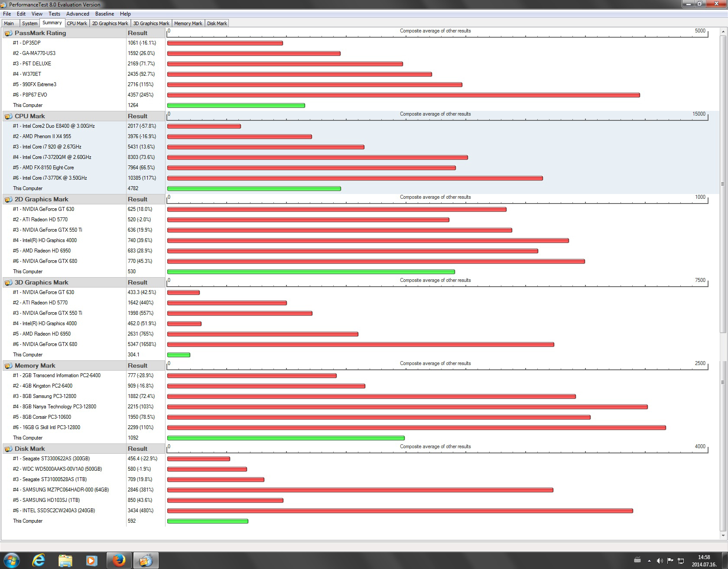Open the Windows Start menu orb

(x=11, y=560)
